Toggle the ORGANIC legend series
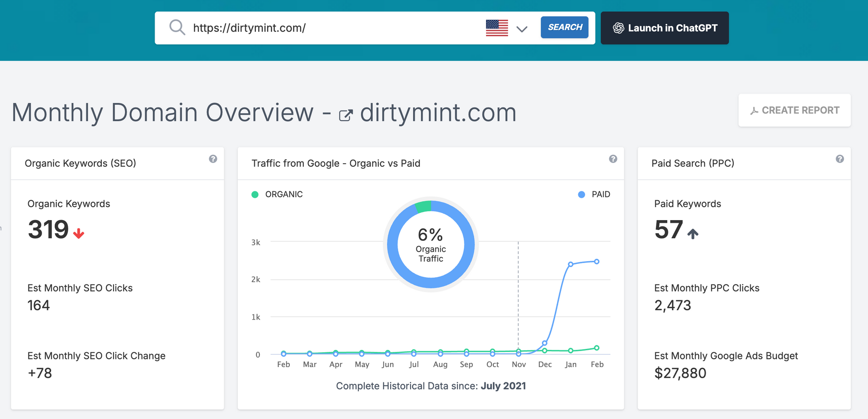 coord(277,194)
